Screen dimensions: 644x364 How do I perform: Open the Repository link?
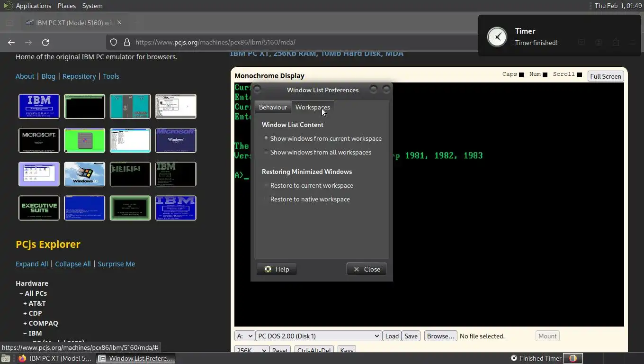(x=79, y=76)
